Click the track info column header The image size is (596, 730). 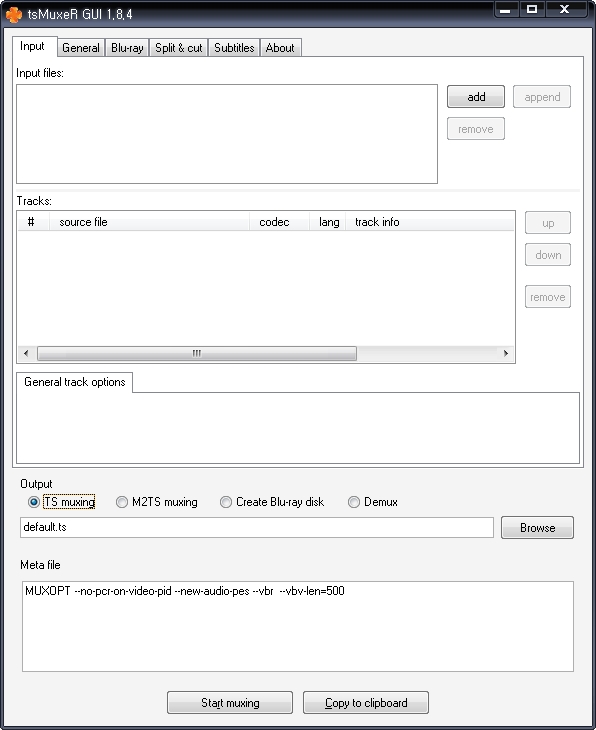coord(430,222)
